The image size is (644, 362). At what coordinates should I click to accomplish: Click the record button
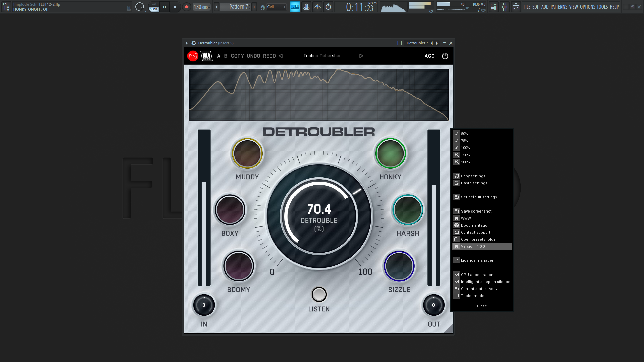click(186, 7)
